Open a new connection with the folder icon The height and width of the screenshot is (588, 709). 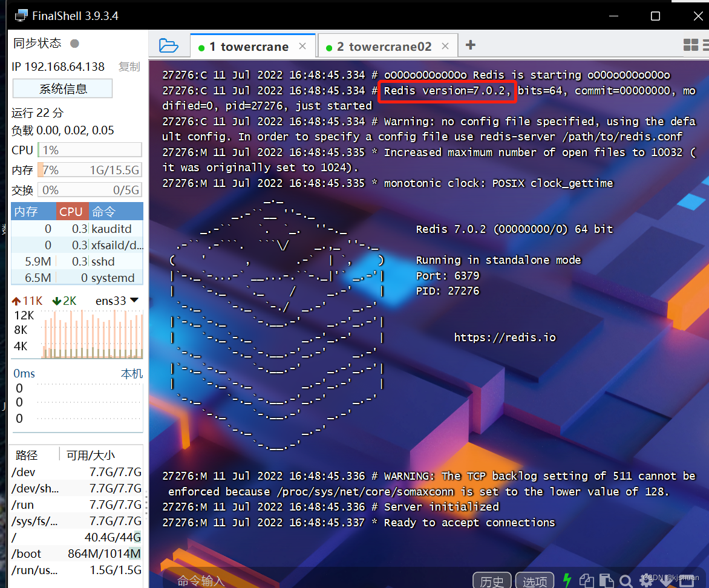pyautogui.click(x=169, y=45)
